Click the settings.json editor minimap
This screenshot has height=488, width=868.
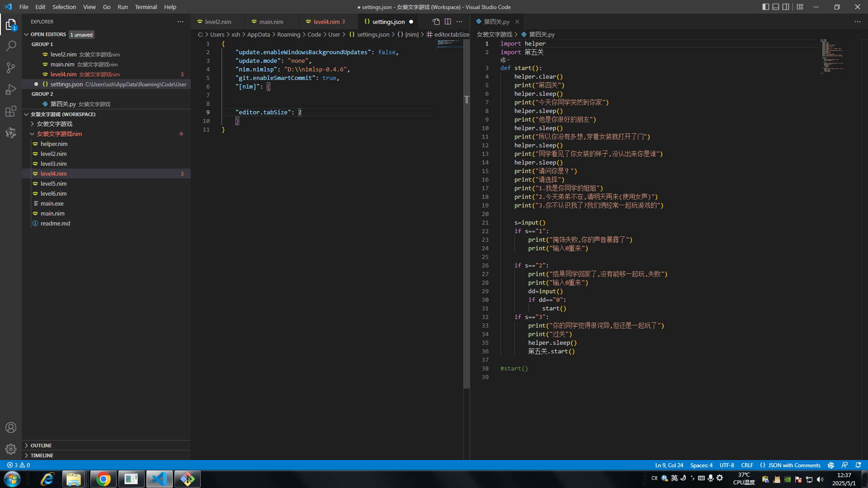coord(448,43)
